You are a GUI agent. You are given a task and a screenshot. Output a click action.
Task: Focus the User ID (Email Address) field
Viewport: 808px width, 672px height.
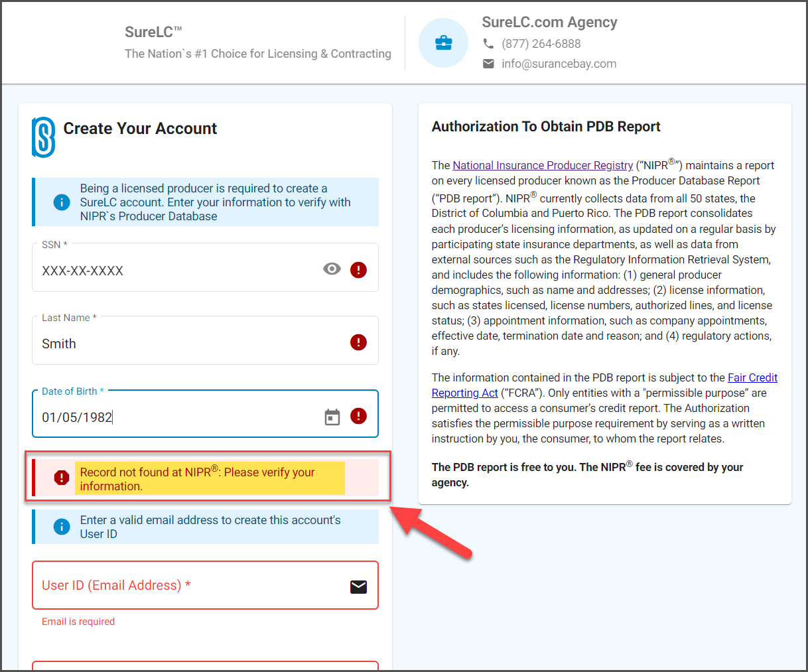click(x=205, y=585)
